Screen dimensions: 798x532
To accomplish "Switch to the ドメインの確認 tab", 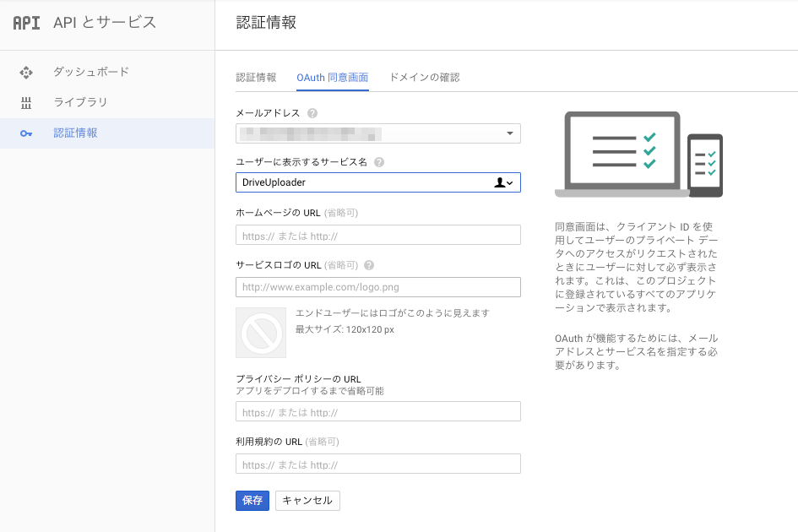I will coord(425,78).
